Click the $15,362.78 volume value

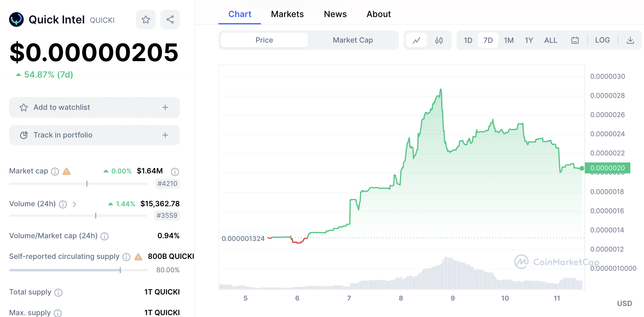160,204
